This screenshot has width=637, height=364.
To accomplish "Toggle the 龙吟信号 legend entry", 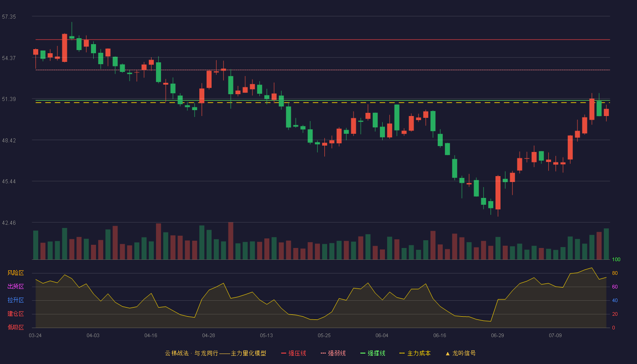I will (x=460, y=353).
